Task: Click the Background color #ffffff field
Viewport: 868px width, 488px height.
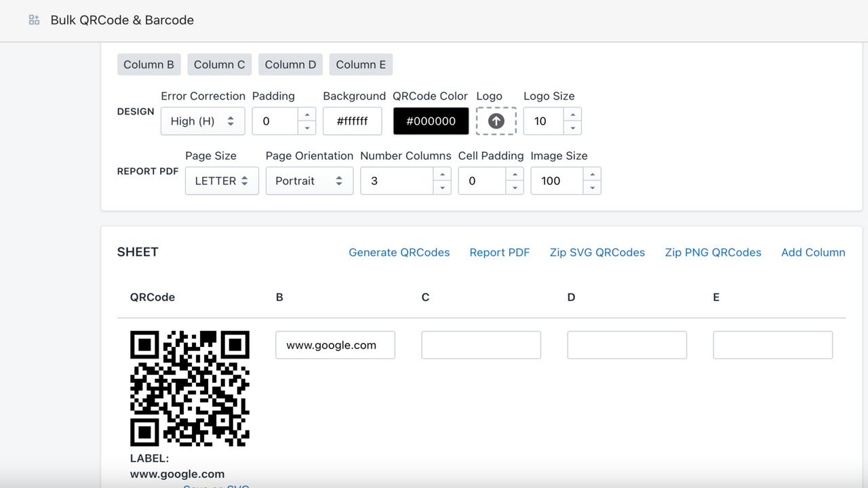Action: coord(352,121)
